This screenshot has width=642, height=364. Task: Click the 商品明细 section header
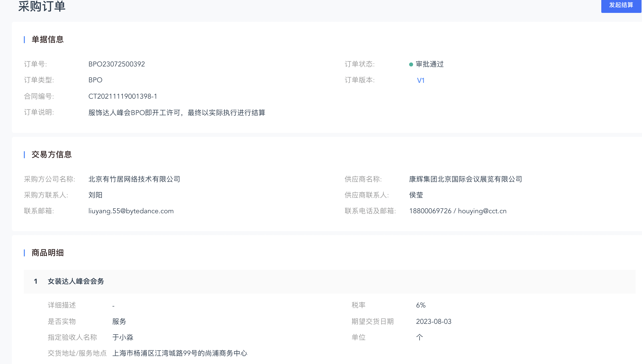pyautogui.click(x=48, y=253)
